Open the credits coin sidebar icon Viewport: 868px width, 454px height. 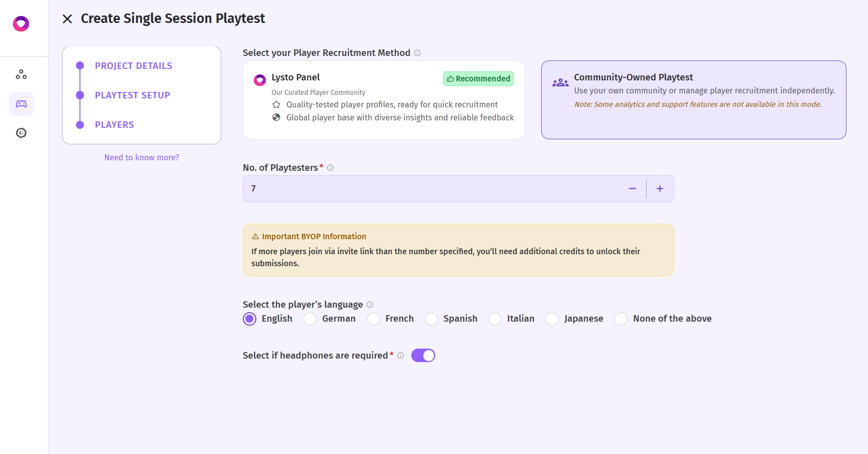click(x=21, y=133)
